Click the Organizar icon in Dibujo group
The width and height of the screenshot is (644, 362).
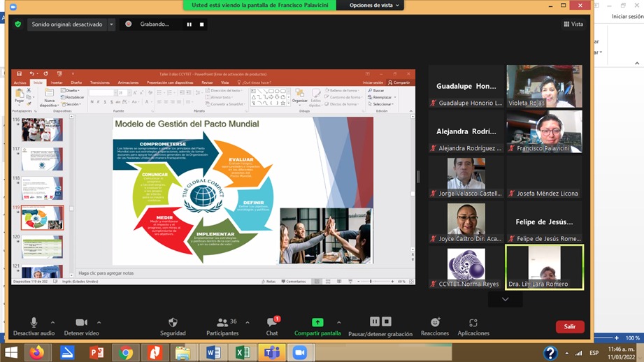[300, 93]
